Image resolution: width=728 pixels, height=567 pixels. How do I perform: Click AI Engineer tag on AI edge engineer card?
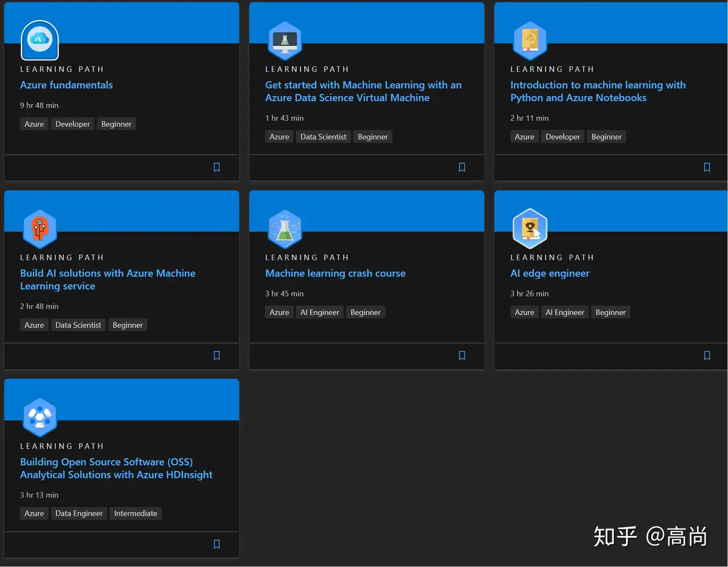click(x=565, y=312)
